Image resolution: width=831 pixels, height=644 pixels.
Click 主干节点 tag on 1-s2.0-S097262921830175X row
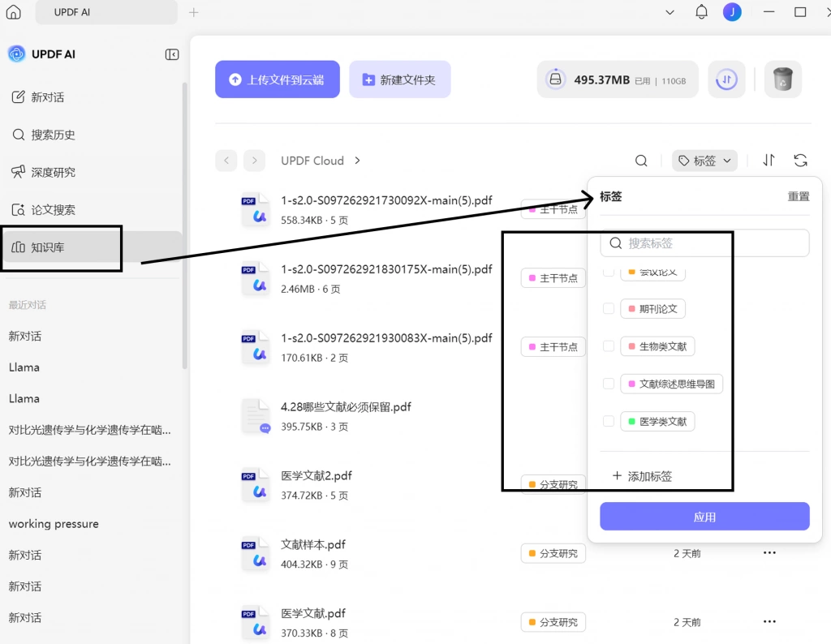[553, 278]
